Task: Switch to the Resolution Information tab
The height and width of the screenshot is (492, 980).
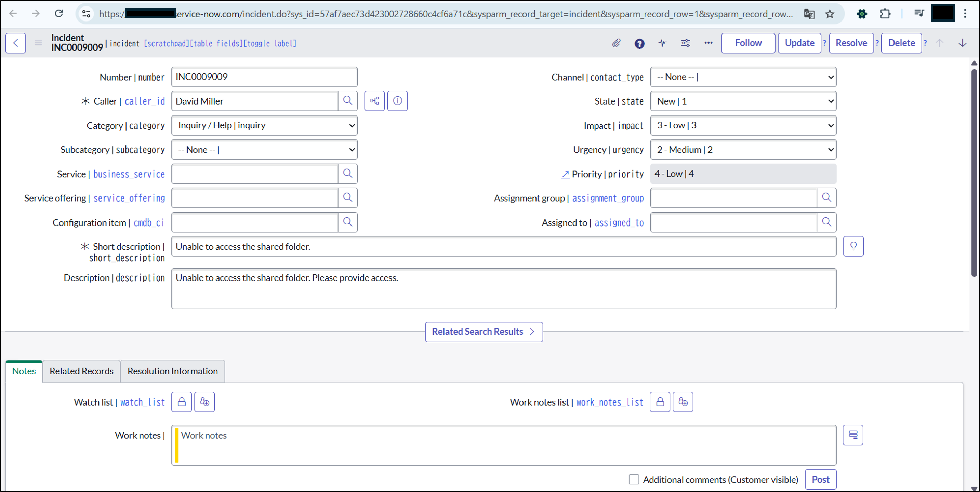Action: click(173, 371)
